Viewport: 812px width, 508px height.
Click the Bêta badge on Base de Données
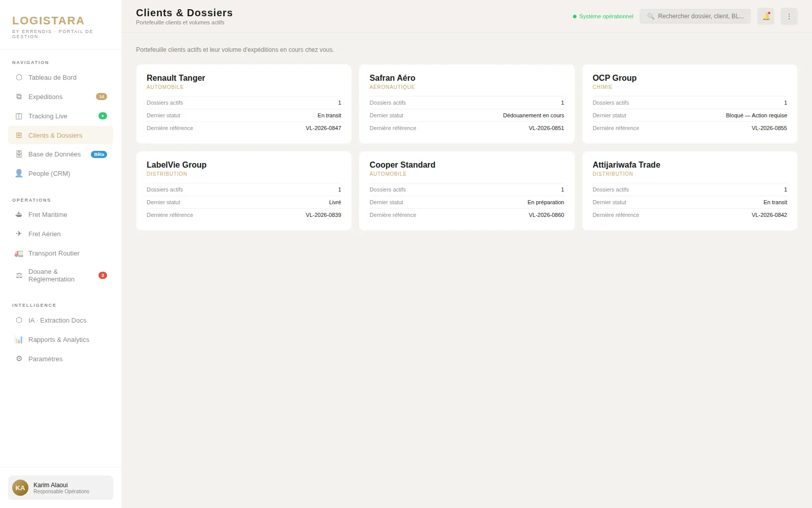(99, 154)
